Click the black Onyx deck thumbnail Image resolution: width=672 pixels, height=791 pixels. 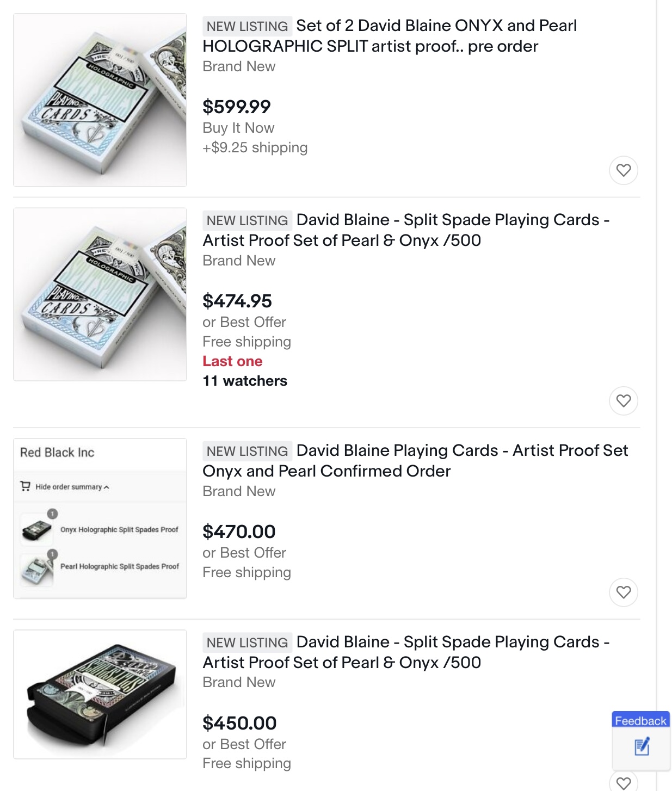pos(100,694)
